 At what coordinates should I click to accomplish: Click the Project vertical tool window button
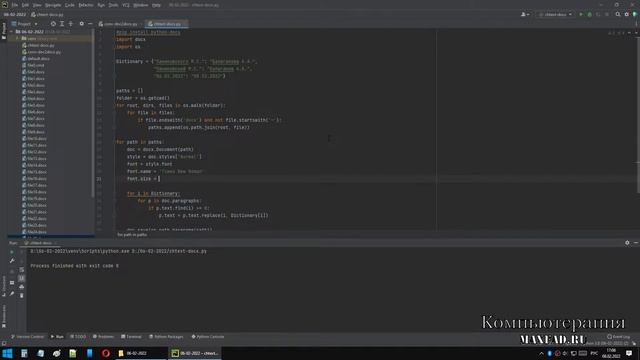click(x=4, y=31)
